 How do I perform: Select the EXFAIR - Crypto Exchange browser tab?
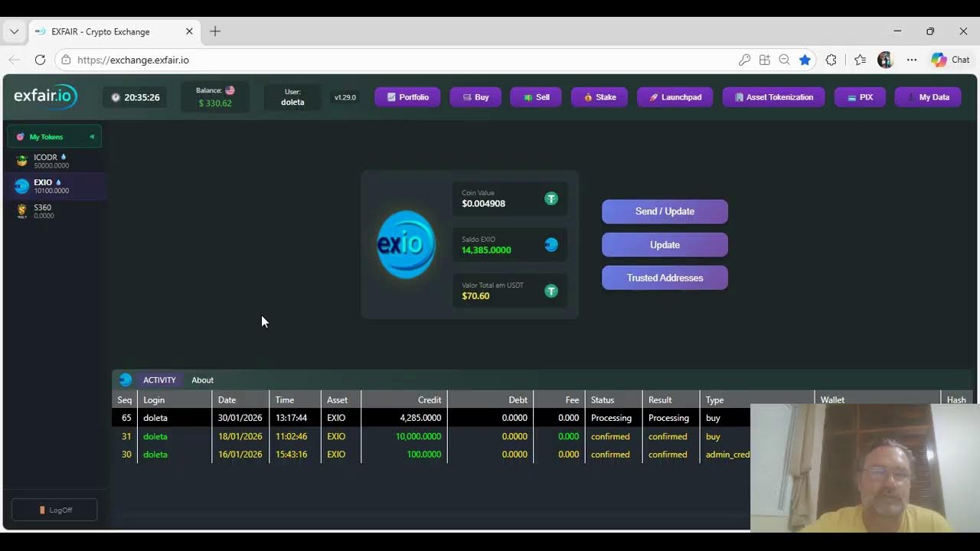tap(114, 31)
